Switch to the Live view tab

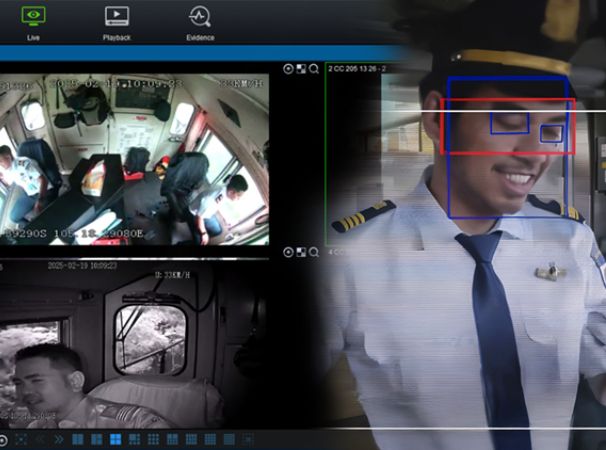coord(33,23)
